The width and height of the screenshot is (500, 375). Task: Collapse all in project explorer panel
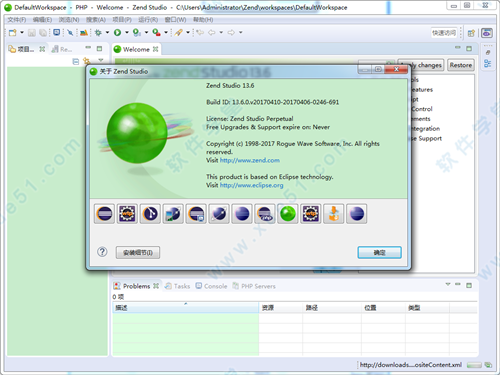(x=76, y=61)
